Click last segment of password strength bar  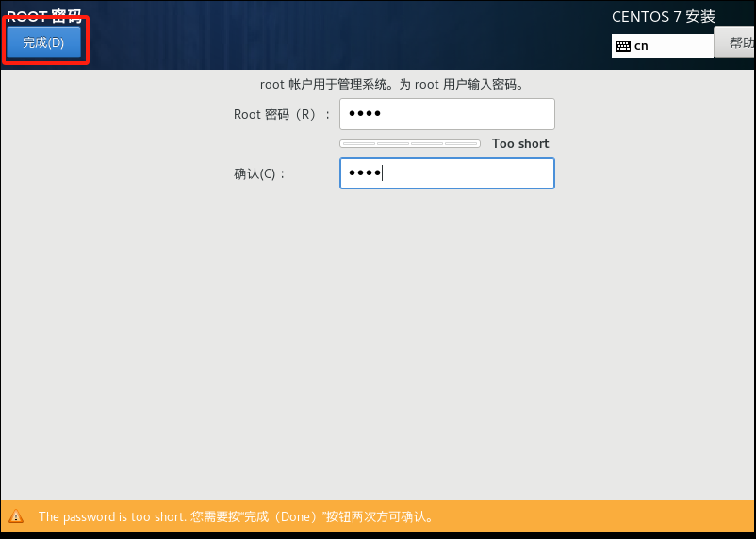coord(462,144)
